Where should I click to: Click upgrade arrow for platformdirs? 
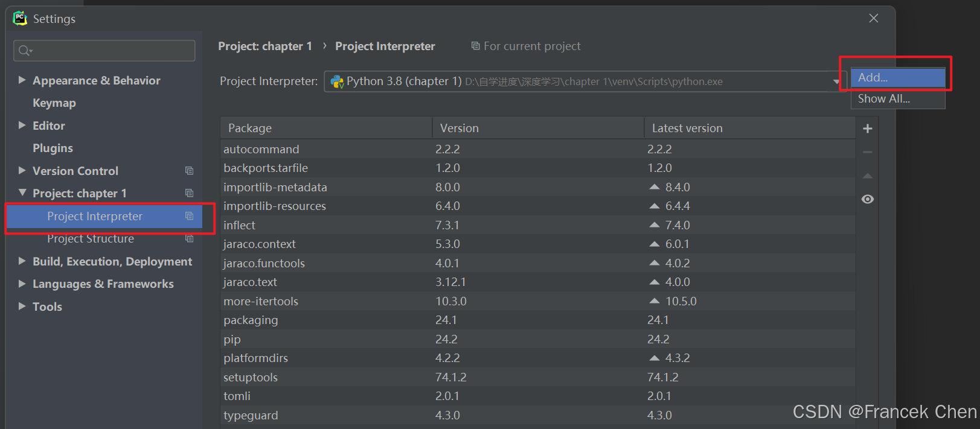[654, 358]
